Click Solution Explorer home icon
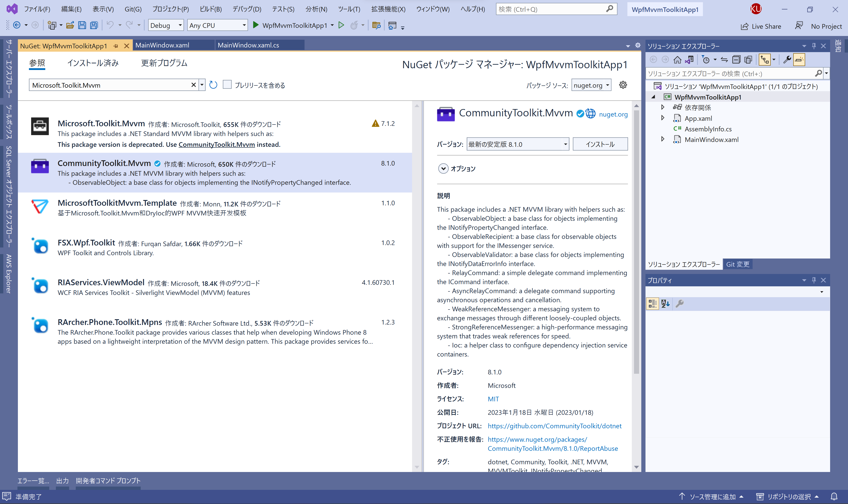 point(677,60)
